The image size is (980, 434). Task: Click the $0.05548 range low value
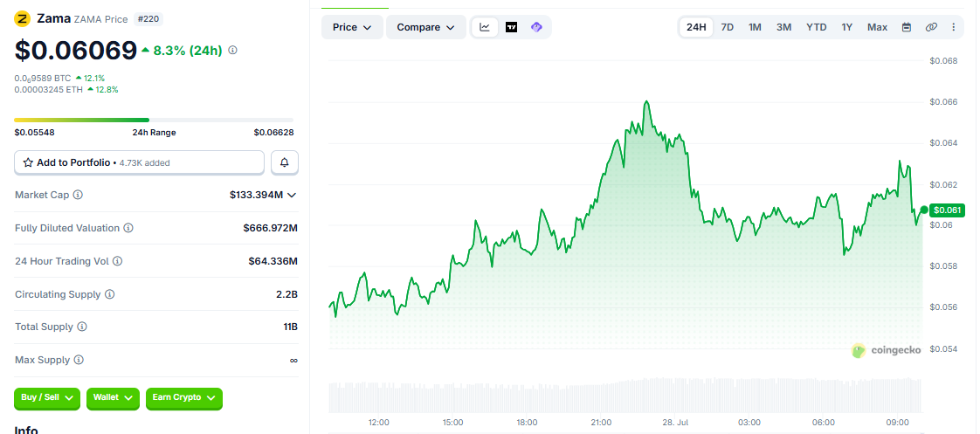32,133
